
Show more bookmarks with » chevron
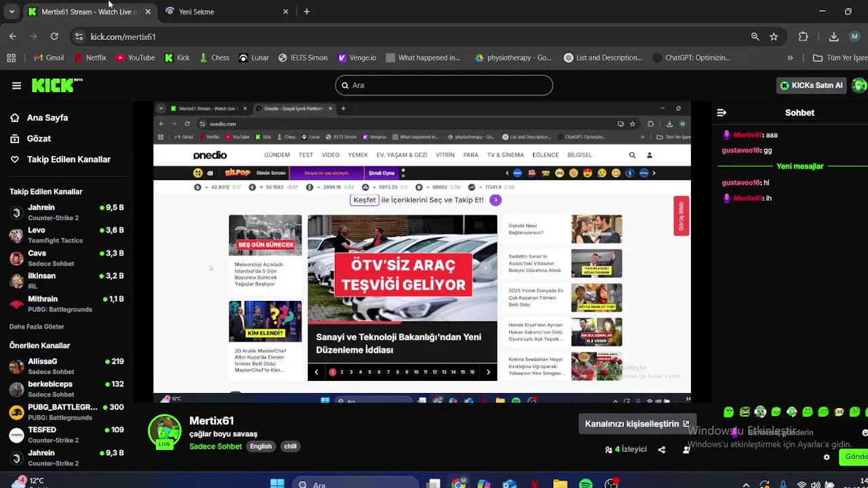click(790, 58)
